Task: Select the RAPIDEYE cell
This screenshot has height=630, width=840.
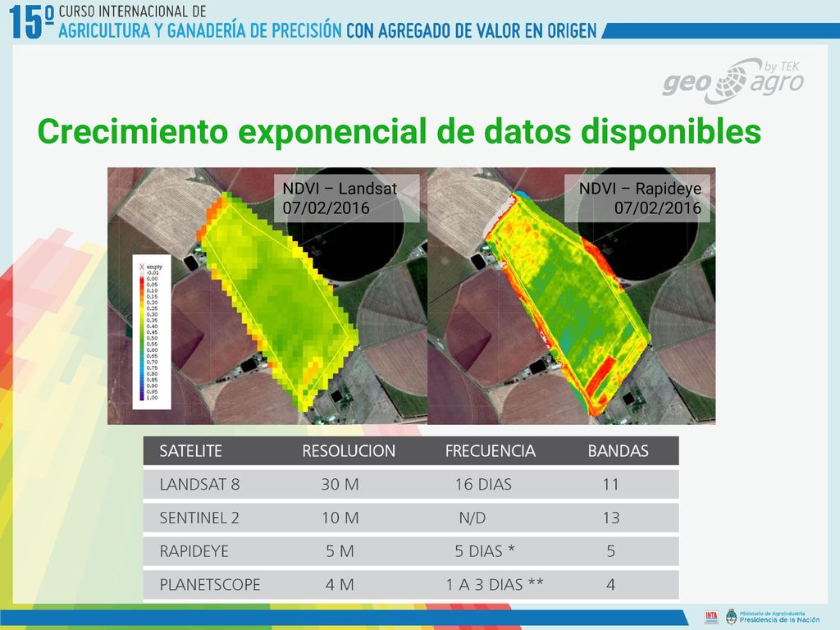Action: click(x=194, y=551)
